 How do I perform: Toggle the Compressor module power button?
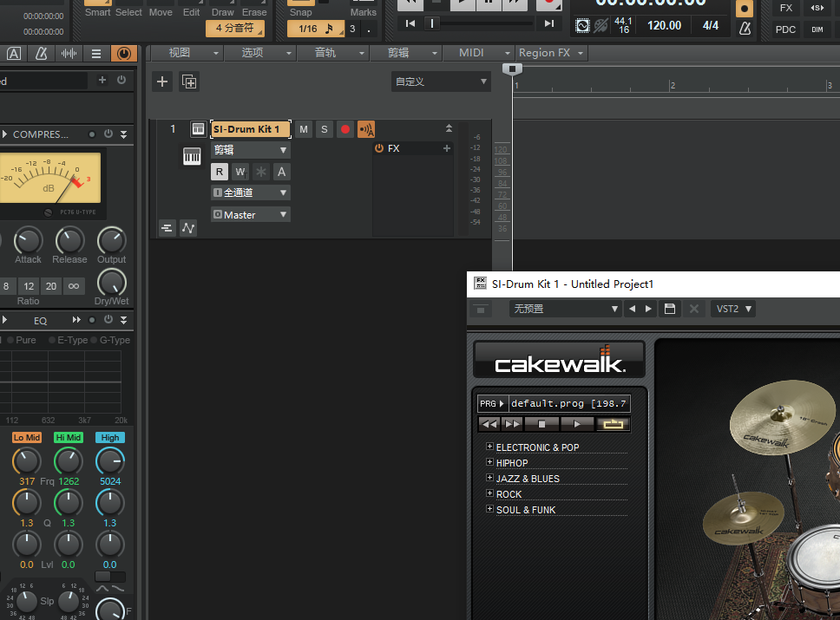pyautogui.click(x=108, y=134)
